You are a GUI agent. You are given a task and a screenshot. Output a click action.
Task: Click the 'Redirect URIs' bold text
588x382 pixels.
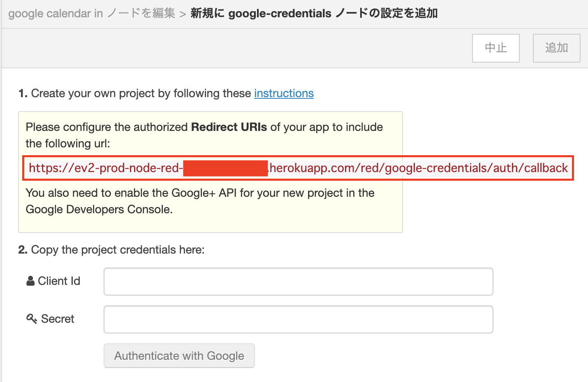pos(229,127)
